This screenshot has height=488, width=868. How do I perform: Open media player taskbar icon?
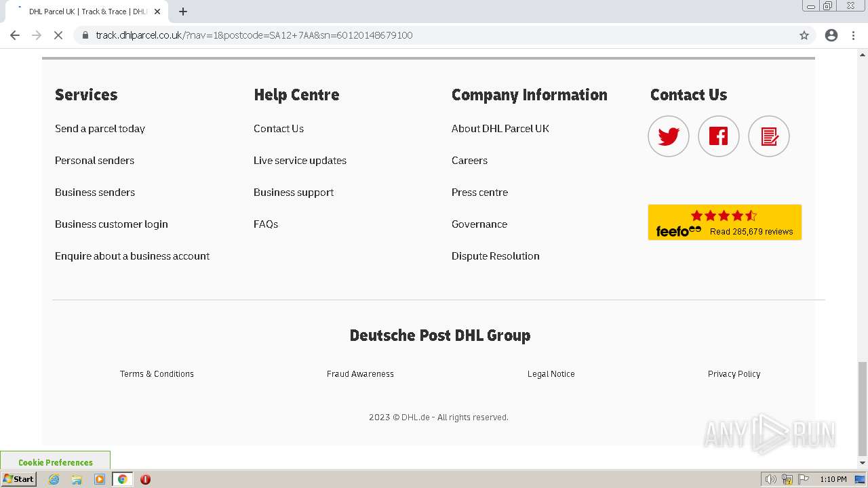pyautogui.click(x=100, y=479)
